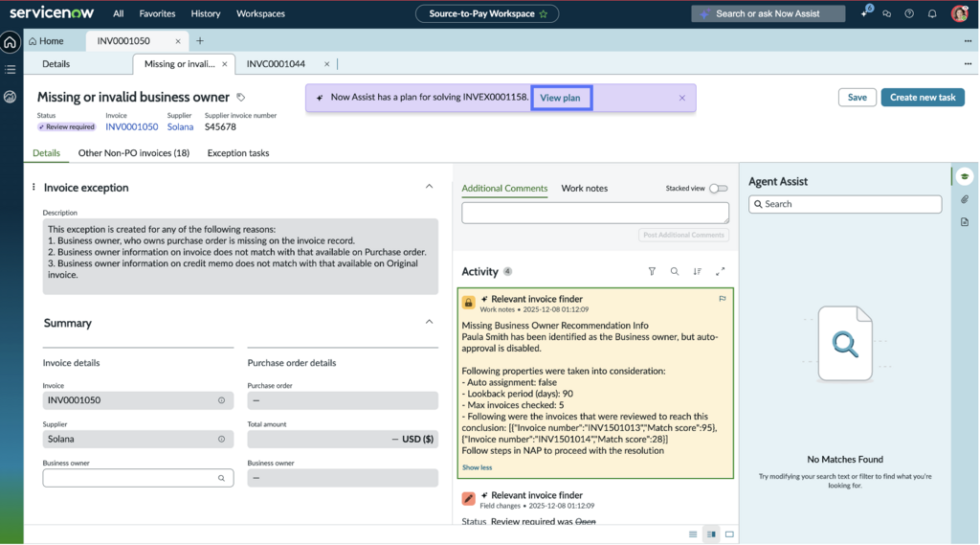The width and height of the screenshot is (980, 545).
Task: Open the Now Assist sparkle notifications icon
Action: pyautogui.click(x=865, y=11)
